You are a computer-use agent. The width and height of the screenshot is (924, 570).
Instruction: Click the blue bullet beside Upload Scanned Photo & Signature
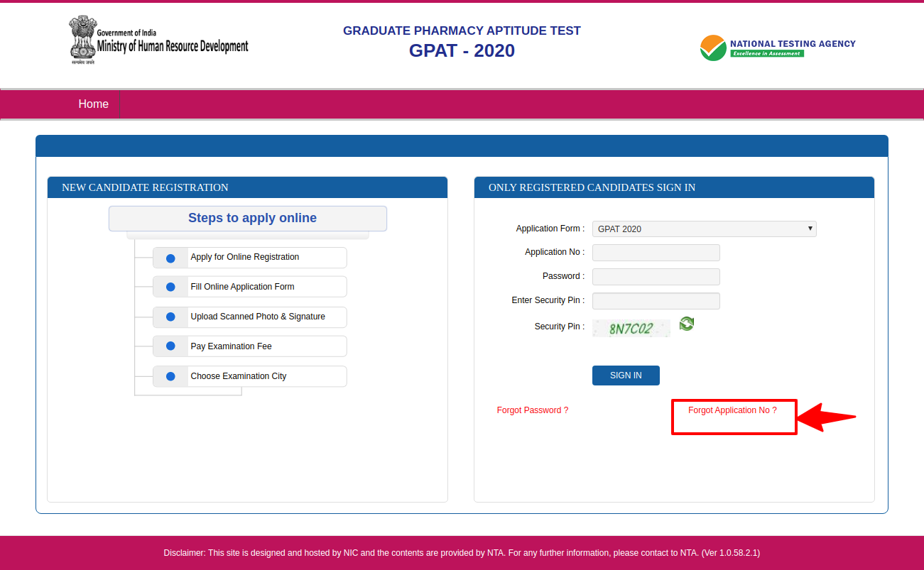[x=170, y=317]
